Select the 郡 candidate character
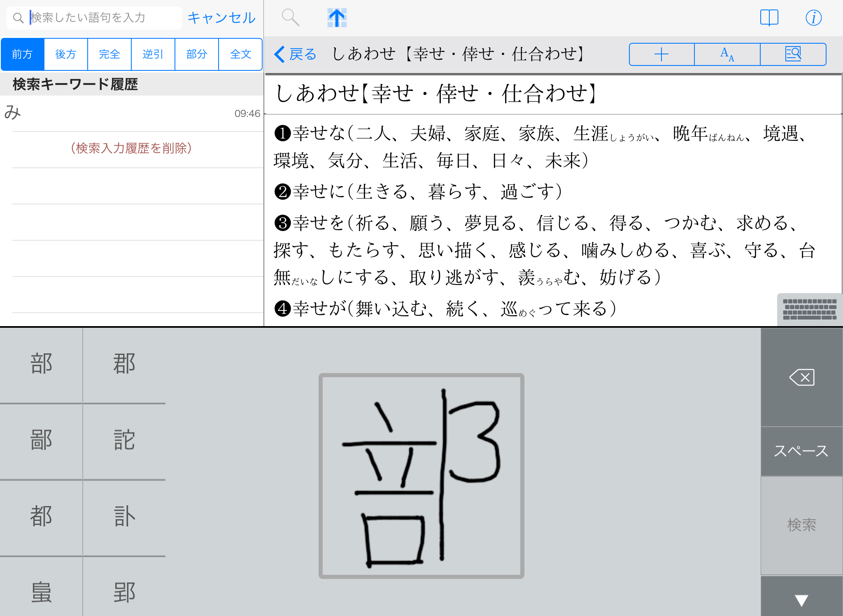Screen dimensions: 843x616 [124, 364]
